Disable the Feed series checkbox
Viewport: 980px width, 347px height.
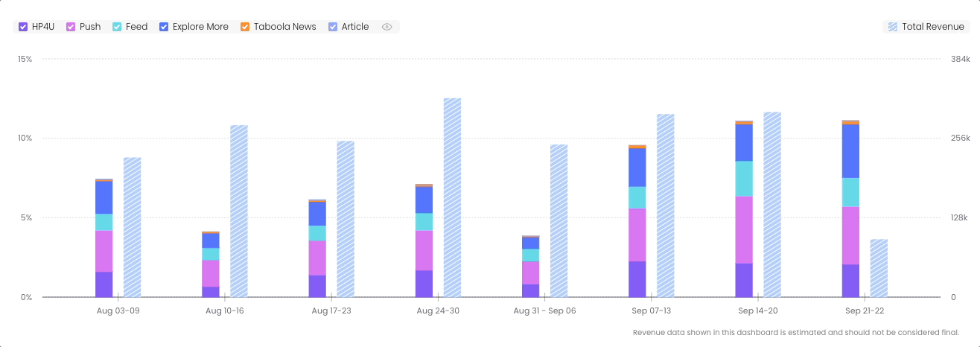[x=118, y=27]
